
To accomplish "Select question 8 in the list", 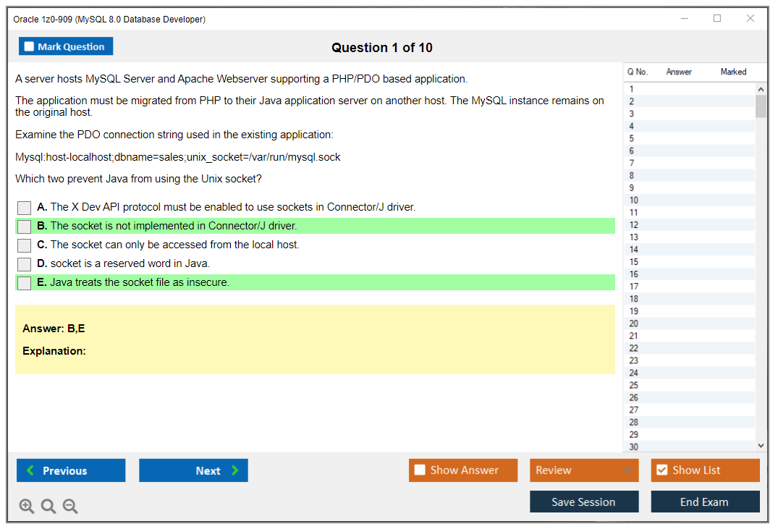I will click(689, 175).
